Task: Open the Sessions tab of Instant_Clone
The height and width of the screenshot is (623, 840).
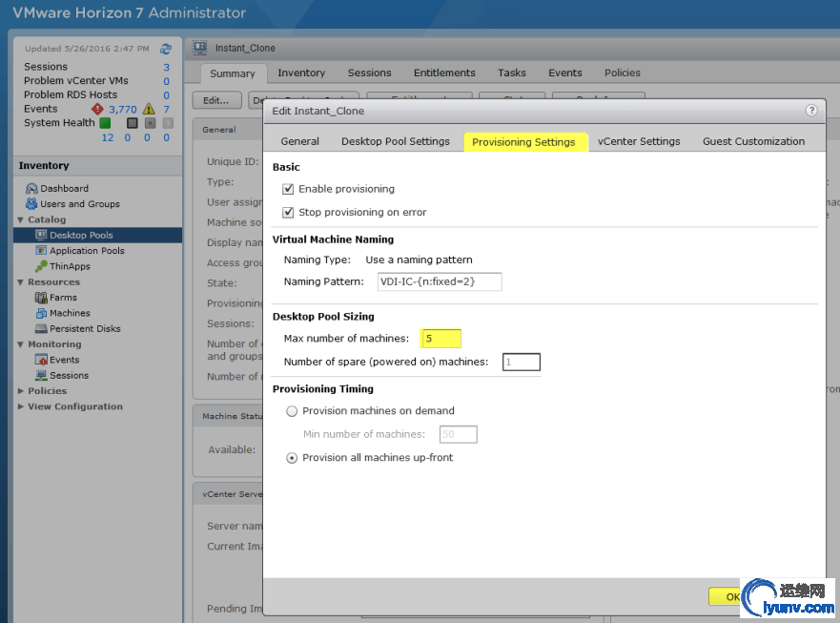Action: point(369,73)
